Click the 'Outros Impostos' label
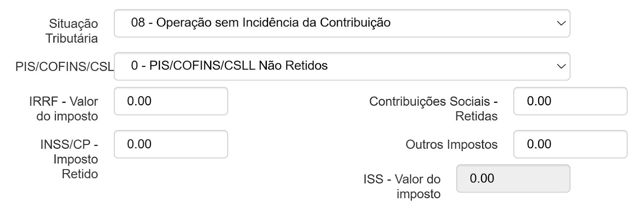 pyautogui.click(x=452, y=145)
